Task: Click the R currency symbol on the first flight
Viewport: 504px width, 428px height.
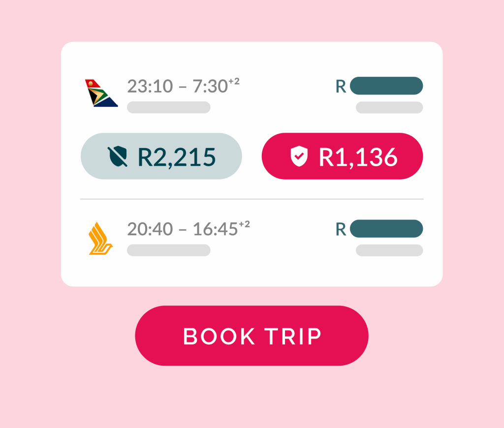Action: (341, 87)
